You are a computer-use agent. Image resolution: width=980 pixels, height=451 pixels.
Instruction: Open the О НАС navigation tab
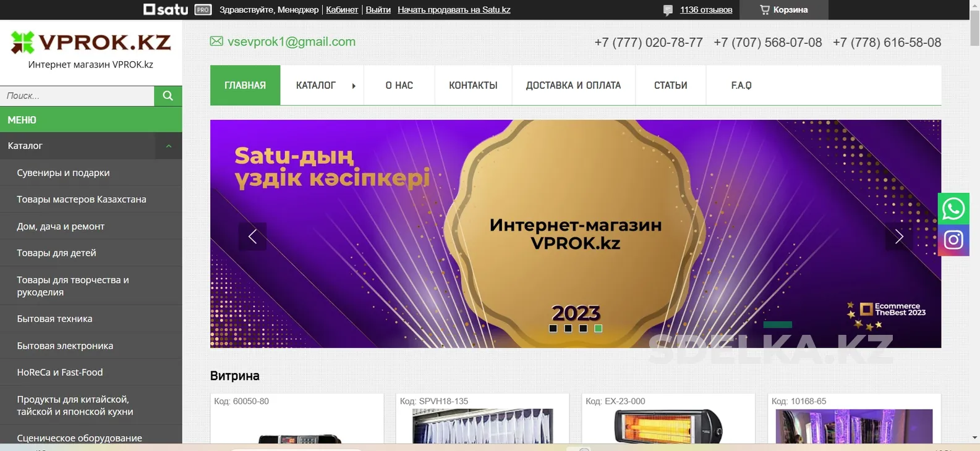(399, 85)
